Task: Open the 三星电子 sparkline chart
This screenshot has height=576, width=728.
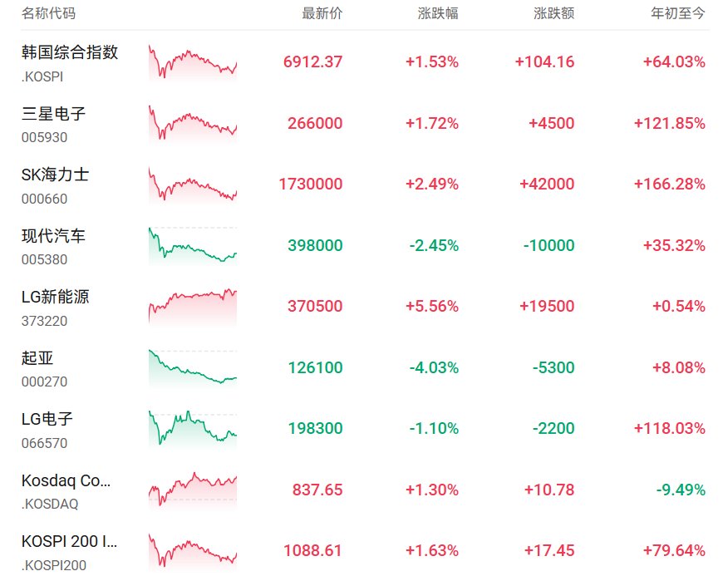Action: click(x=193, y=124)
